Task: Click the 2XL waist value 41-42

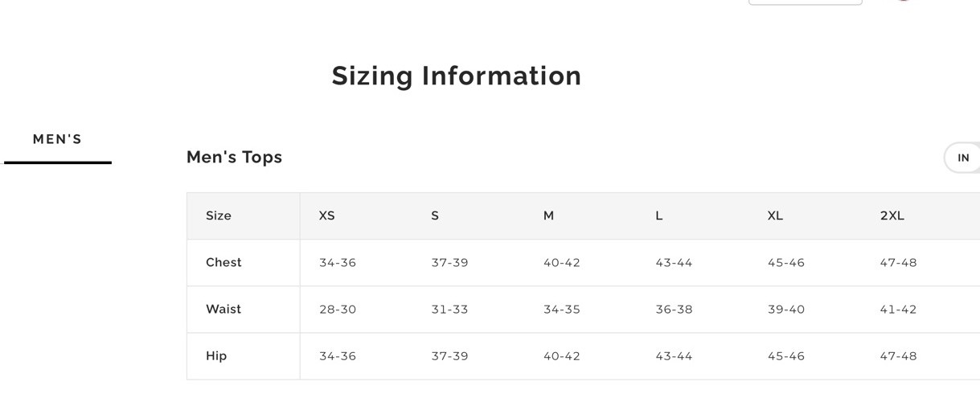Action: (x=898, y=309)
